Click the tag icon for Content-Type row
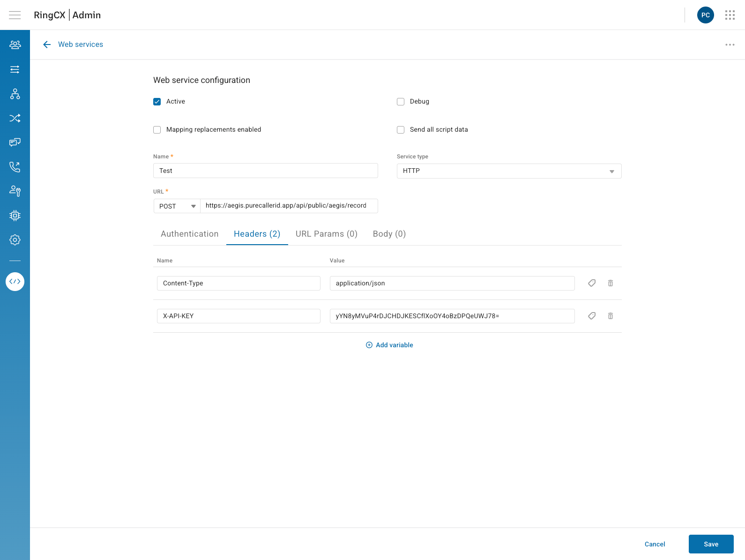Viewport: 745px width, 560px height. (x=592, y=283)
